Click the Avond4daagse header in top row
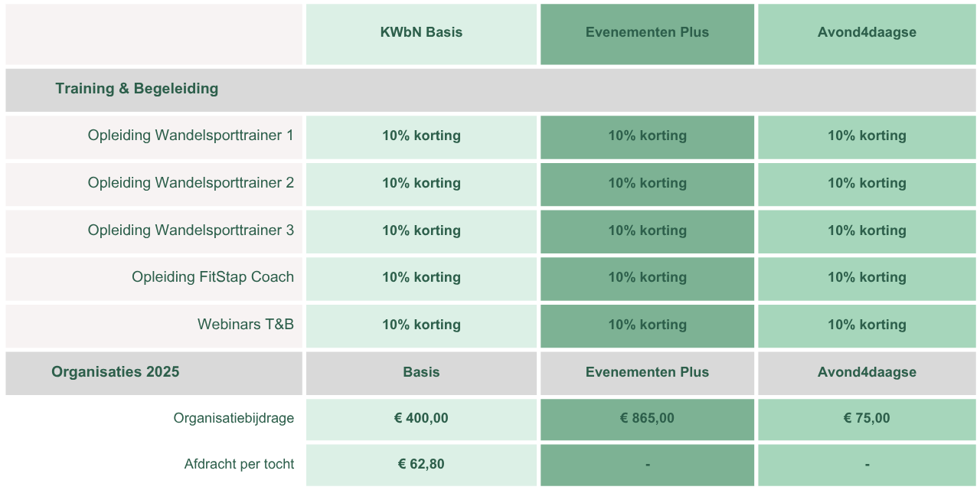The width and height of the screenshot is (980, 490). pyautogui.click(x=867, y=33)
